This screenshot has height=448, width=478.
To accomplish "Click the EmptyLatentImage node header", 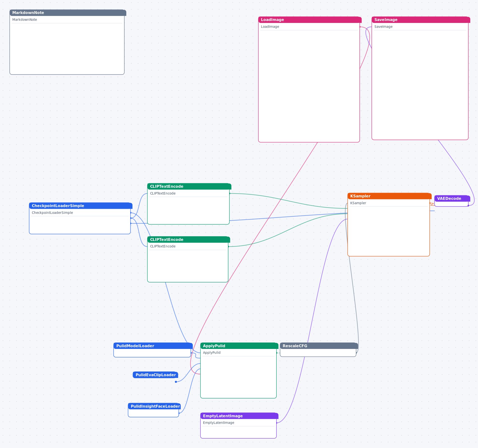I will [x=239, y=416].
